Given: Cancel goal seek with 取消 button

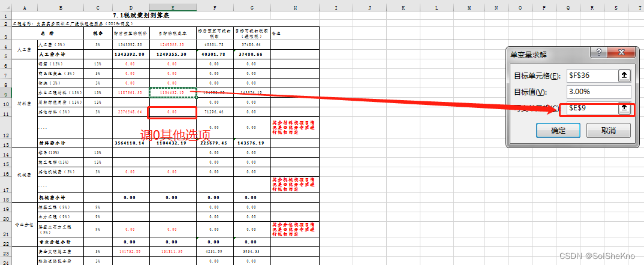Looking at the screenshot, I should tap(608, 130).
